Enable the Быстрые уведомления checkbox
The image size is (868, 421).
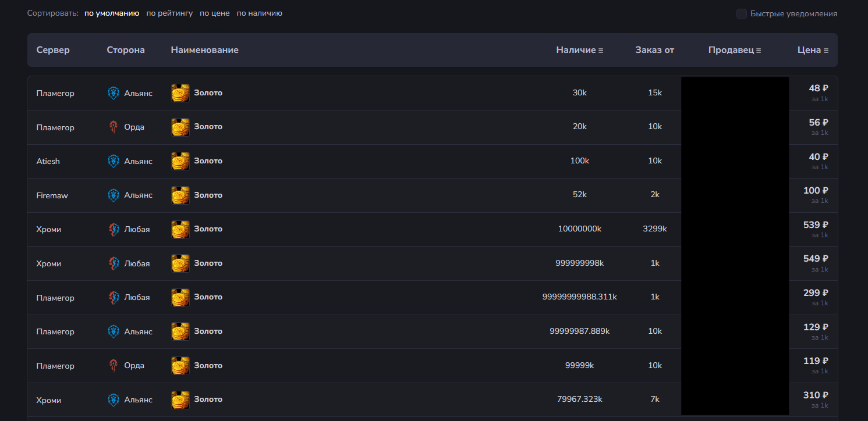pos(741,13)
